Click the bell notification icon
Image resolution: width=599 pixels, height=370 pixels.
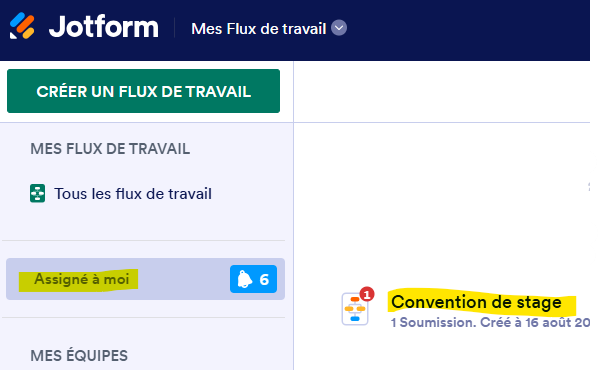[245, 279]
